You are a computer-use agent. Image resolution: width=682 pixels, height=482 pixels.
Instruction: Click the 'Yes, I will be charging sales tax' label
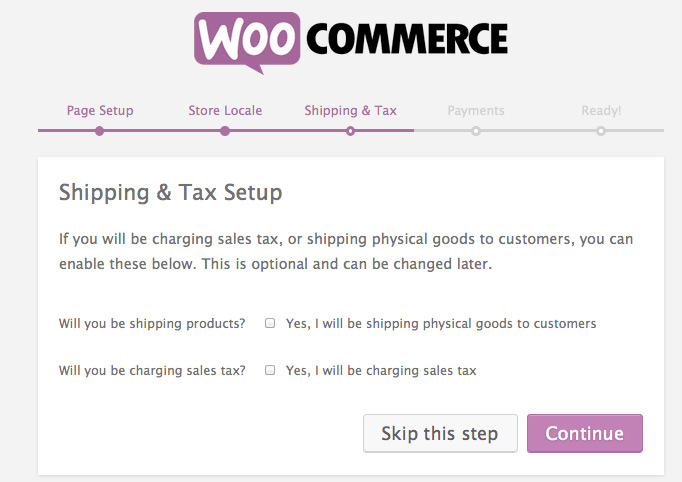[x=381, y=370]
